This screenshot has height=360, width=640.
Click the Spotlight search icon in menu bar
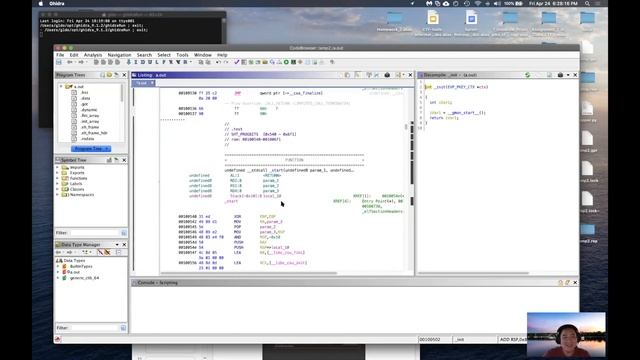(587, 3)
